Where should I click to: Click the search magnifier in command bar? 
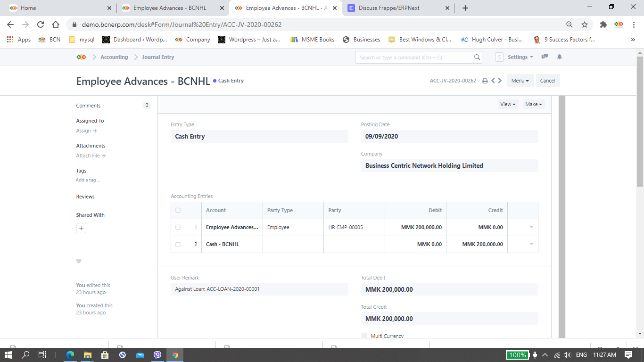coord(477,58)
